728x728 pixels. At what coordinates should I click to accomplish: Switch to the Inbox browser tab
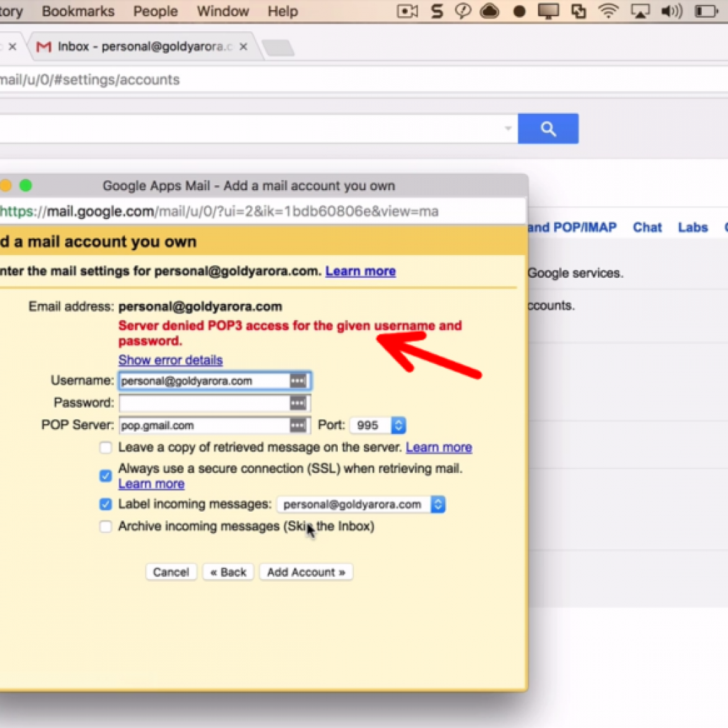(144, 47)
